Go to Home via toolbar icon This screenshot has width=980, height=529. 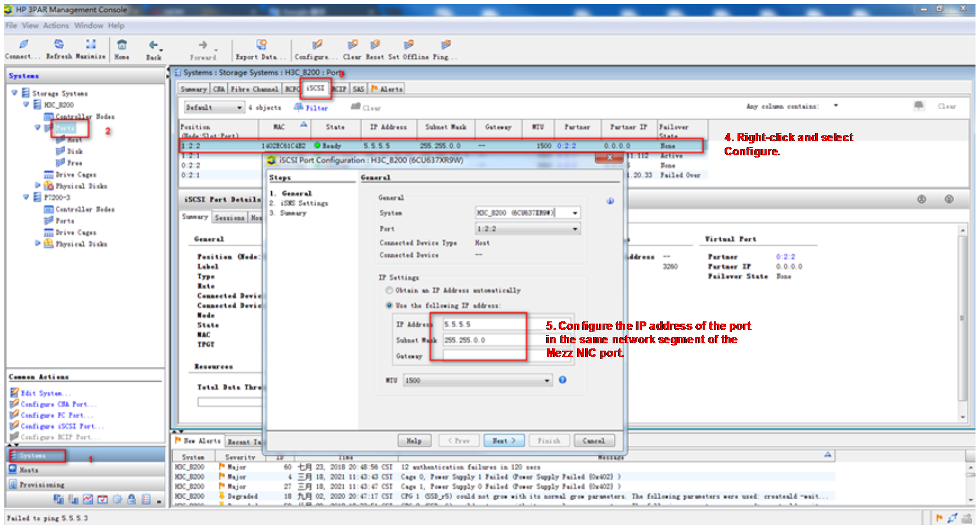coord(122,44)
